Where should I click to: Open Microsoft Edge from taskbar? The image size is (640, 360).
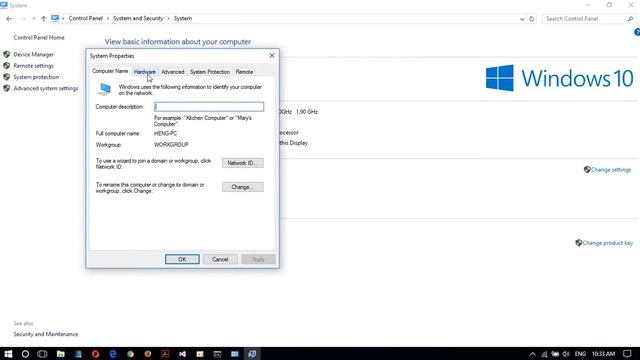point(113,354)
